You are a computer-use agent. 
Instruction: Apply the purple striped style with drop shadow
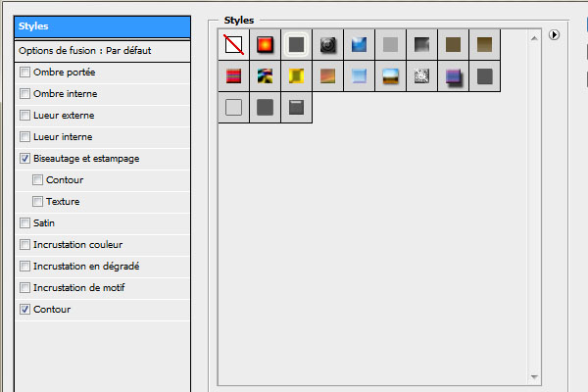tap(453, 76)
